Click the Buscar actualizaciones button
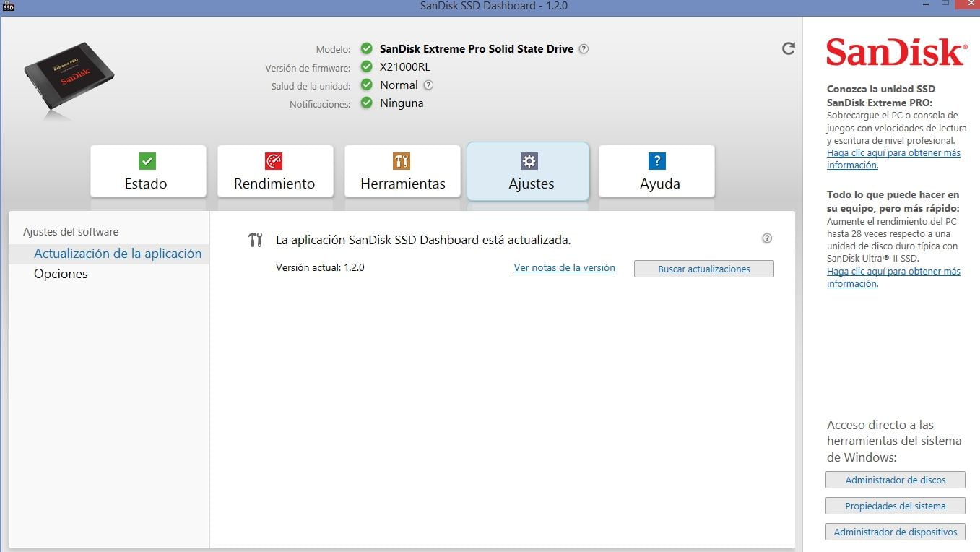The width and height of the screenshot is (980, 552). pyautogui.click(x=704, y=269)
